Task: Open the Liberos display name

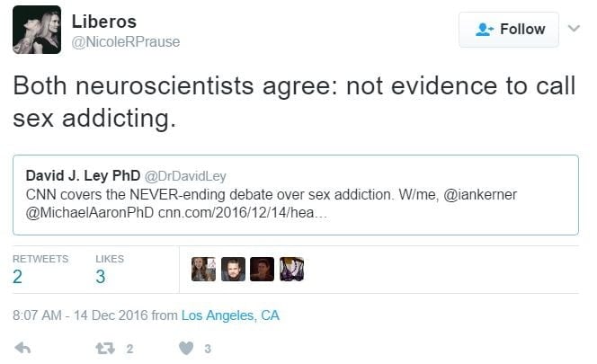Action: 104,20
